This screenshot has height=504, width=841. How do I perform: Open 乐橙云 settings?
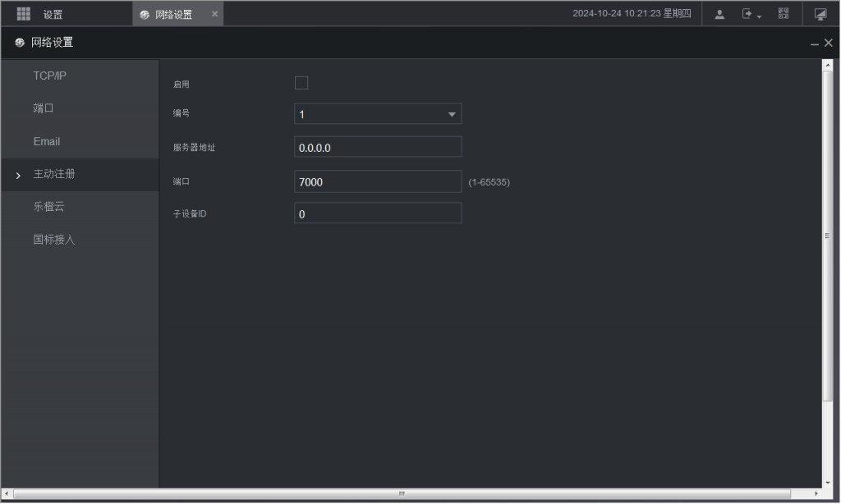48,207
